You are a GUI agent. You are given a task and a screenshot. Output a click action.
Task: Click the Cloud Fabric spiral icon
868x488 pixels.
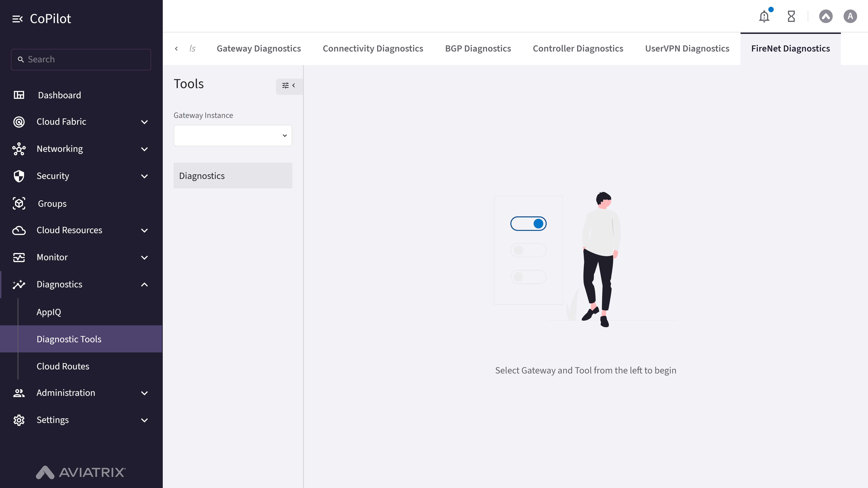(x=19, y=122)
